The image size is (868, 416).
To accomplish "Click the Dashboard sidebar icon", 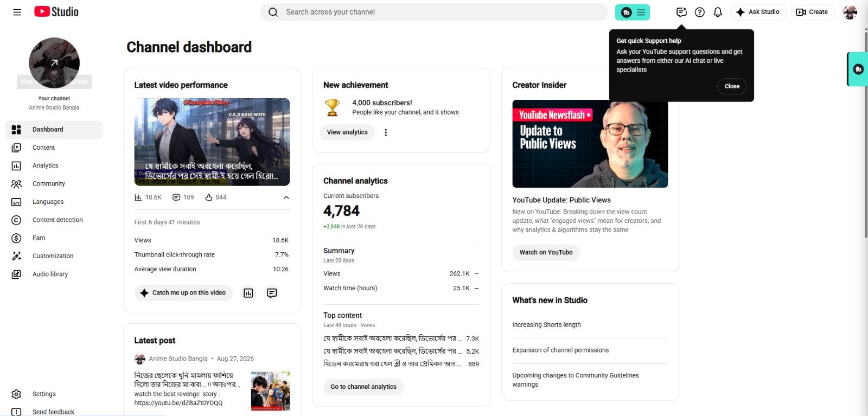I will click(x=16, y=130).
